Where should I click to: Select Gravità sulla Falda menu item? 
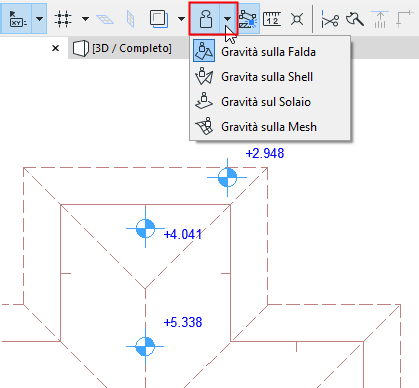270,52
